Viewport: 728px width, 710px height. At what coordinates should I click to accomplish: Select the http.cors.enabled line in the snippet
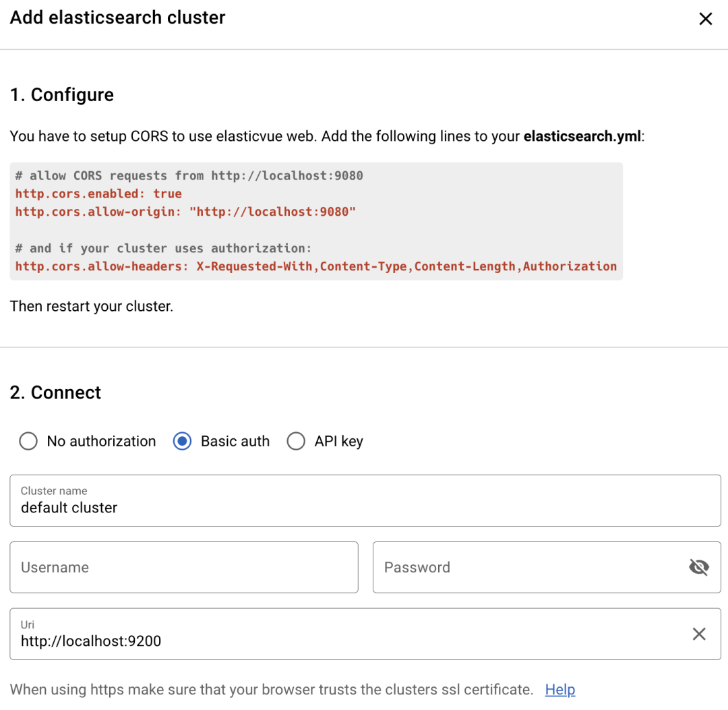point(98,194)
